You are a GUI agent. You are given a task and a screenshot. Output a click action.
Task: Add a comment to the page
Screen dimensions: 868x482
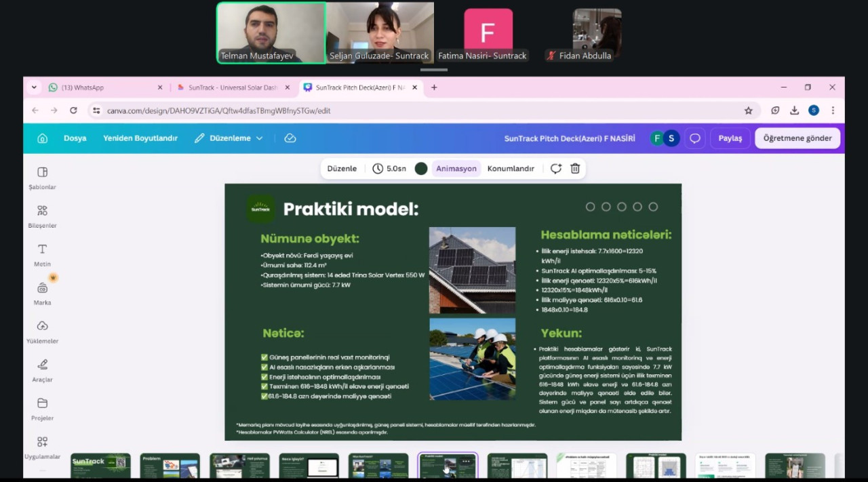556,169
